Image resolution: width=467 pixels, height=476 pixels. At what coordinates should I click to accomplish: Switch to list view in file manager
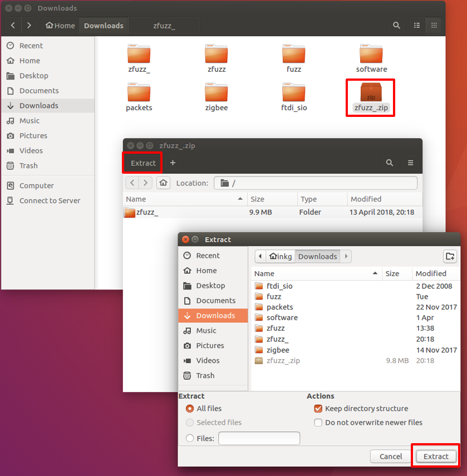click(416, 25)
